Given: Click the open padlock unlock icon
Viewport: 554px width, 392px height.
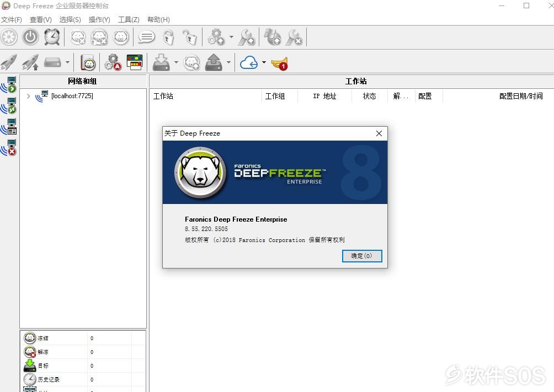Looking at the screenshot, I should (x=190, y=37).
